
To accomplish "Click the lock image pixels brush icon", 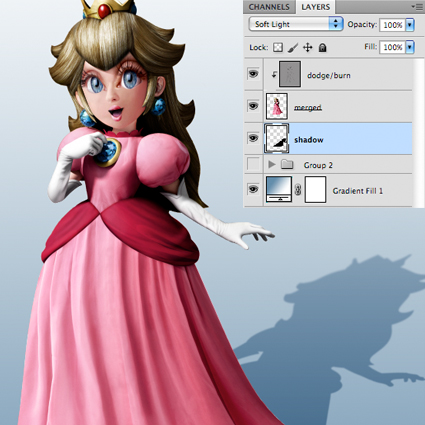I will point(292,48).
